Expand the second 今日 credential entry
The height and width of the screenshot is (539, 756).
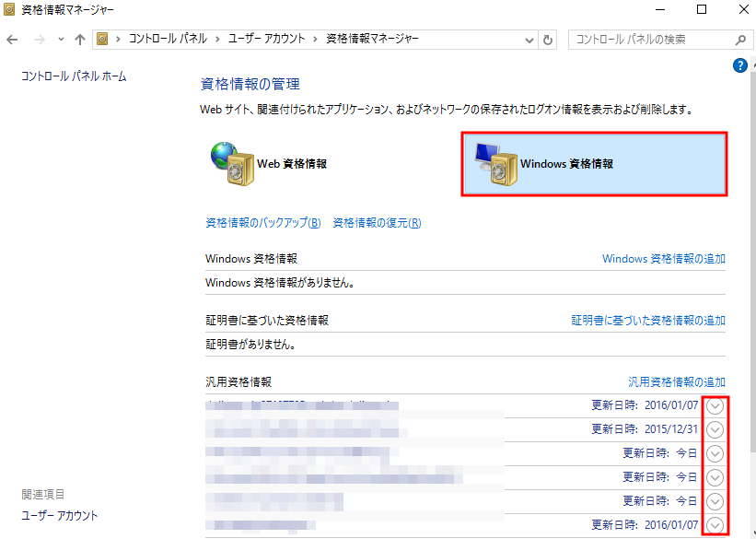pyautogui.click(x=715, y=477)
